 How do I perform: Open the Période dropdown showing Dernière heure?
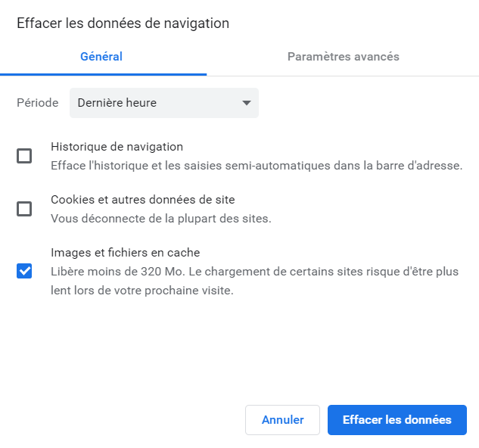(x=163, y=103)
